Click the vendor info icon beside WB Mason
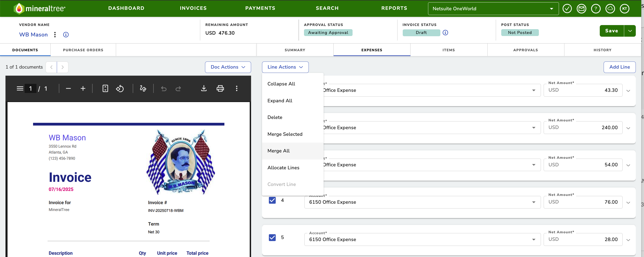The height and width of the screenshot is (257, 644). (x=66, y=34)
